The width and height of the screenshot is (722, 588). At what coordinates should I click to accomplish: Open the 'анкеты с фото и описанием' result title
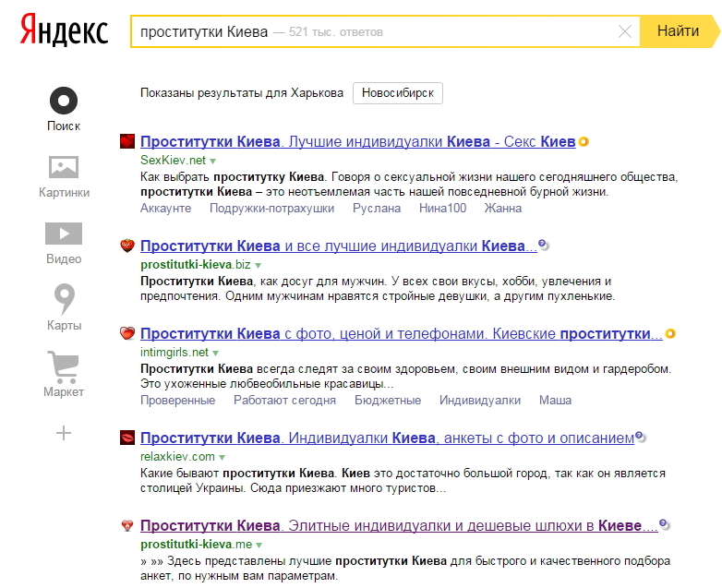point(387,438)
